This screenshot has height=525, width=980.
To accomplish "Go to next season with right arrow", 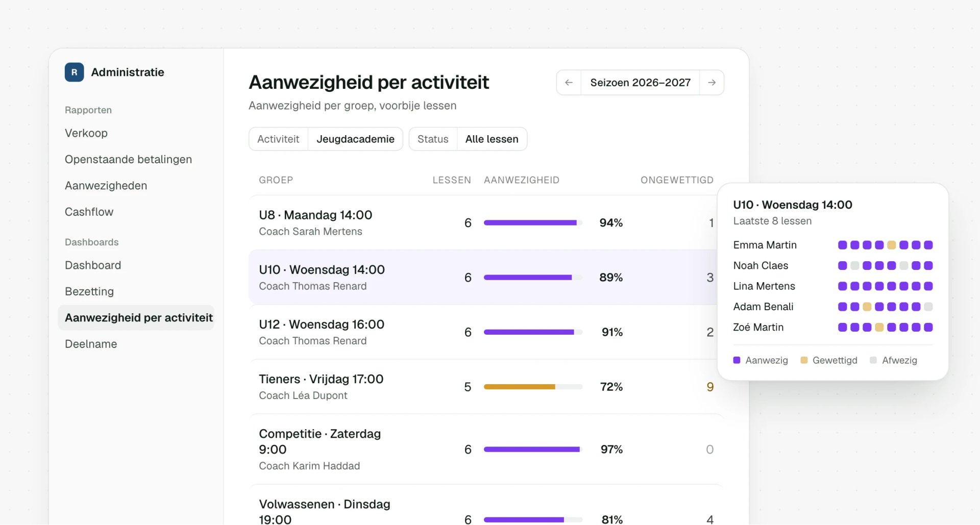I will (x=712, y=83).
